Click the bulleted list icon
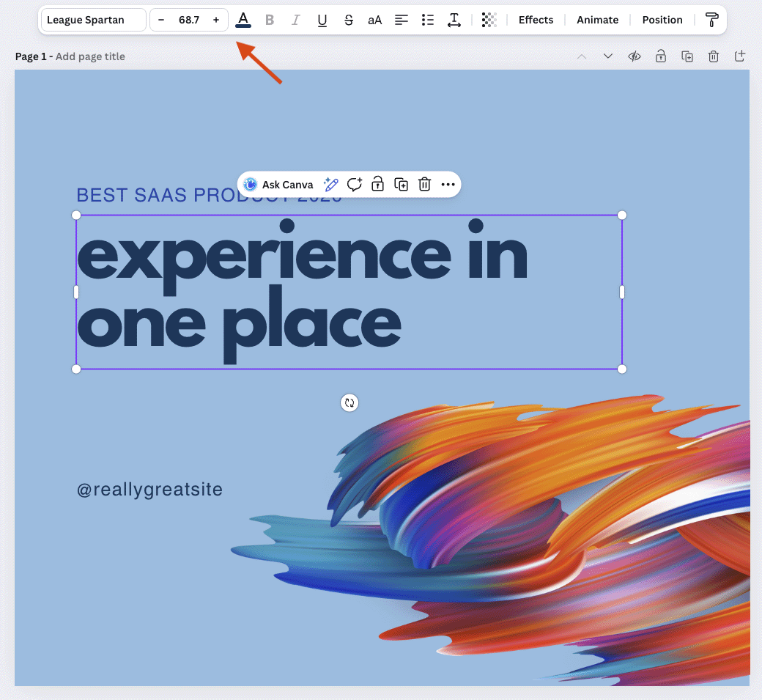The width and height of the screenshot is (762, 700). click(x=428, y=20)
